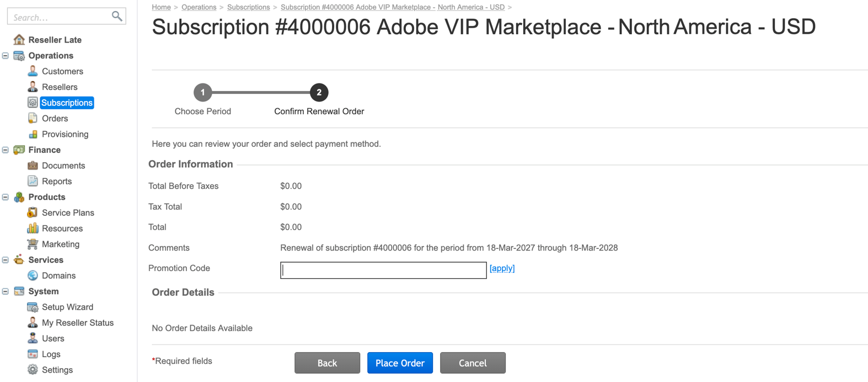Click the Service Plans icon
This screenshot has width=868, height=382.
(33, 213)
